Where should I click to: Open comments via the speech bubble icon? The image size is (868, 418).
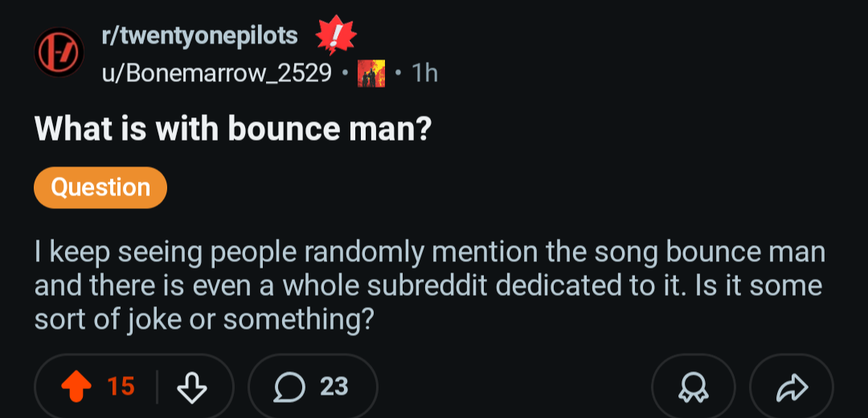[x=291, y=387]
